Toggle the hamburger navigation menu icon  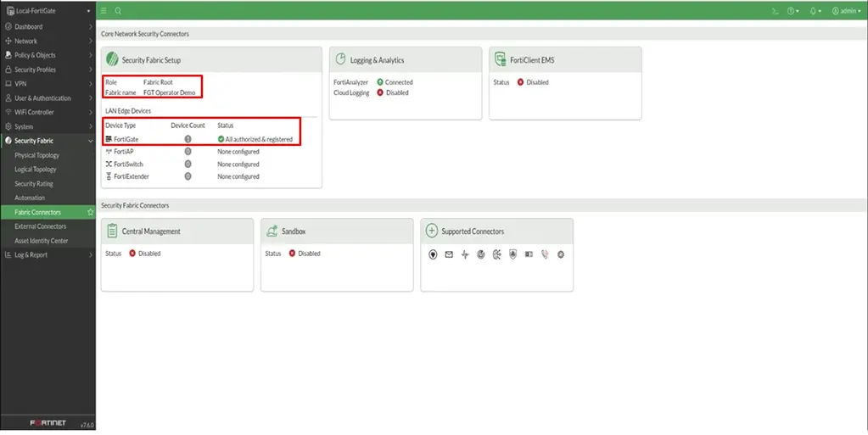coord(104,10)
